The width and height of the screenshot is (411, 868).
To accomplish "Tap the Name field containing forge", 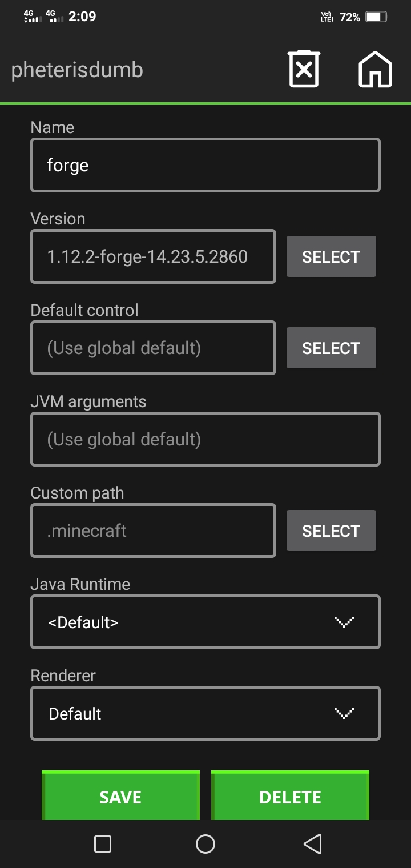I will coord(205,165).
